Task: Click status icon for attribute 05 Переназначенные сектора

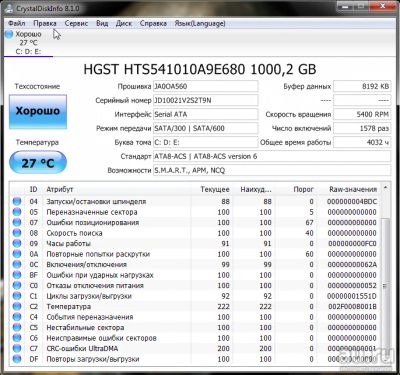Action: (x=17, y=212)
